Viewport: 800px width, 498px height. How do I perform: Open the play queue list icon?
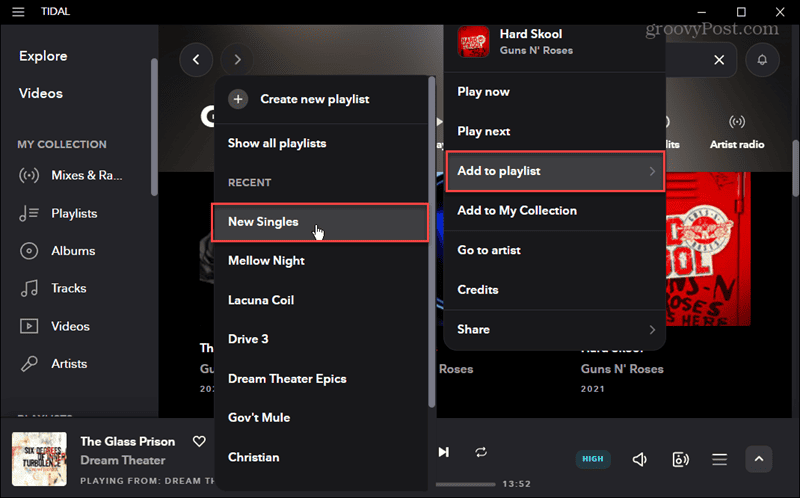click(719, 459)
